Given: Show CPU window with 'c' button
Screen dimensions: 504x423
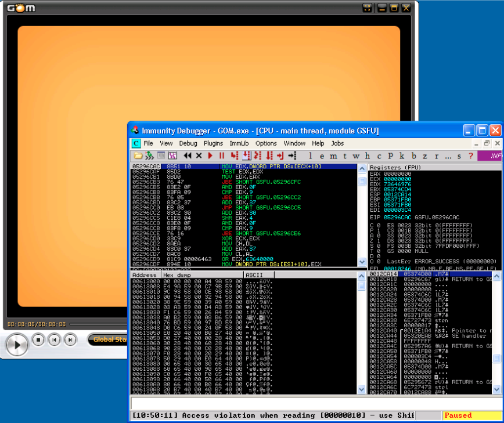Looking at the screenshot, I should click(379, 156).
